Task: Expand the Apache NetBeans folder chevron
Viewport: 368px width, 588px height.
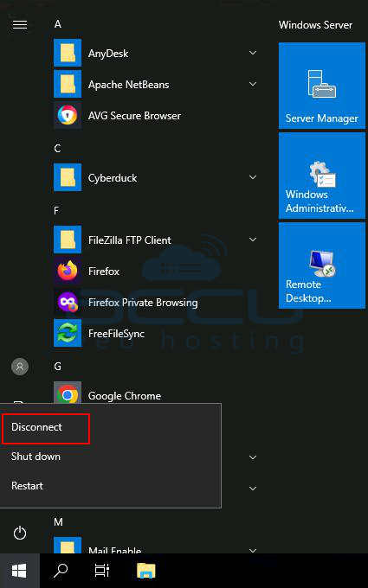Action: (x=253, y=84)
